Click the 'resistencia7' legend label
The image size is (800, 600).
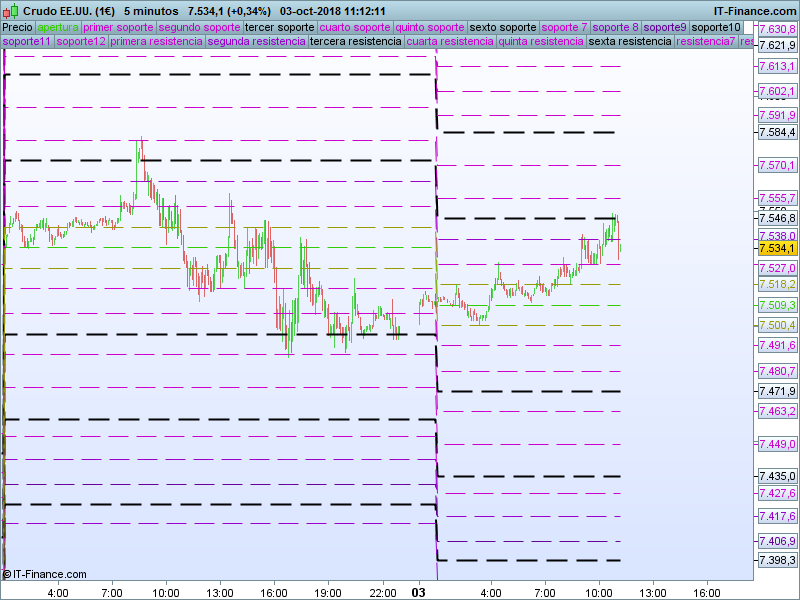tap(705, 42)
